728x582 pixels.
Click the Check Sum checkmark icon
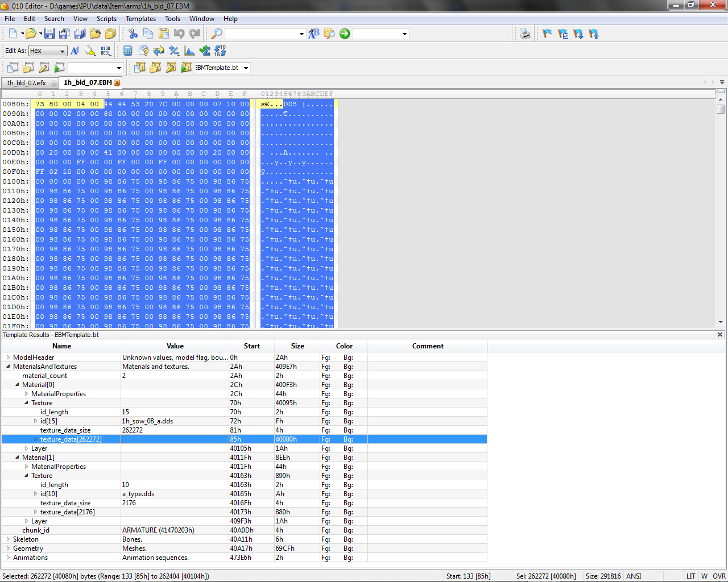pyautogui.click(x=205, y=51)
